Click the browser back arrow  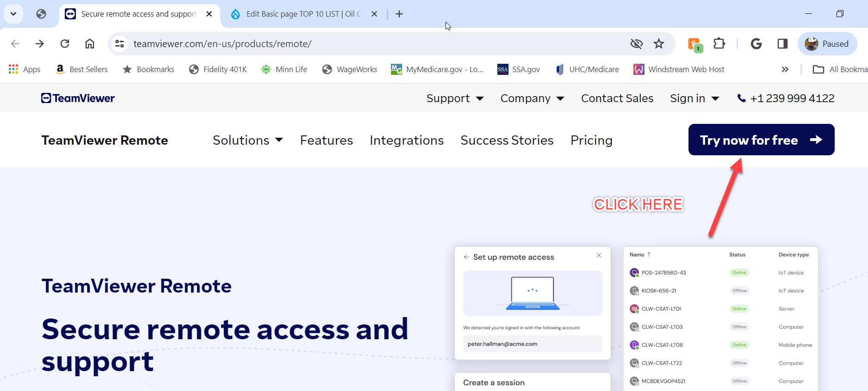pyautogui.click(x=15, y=44)
